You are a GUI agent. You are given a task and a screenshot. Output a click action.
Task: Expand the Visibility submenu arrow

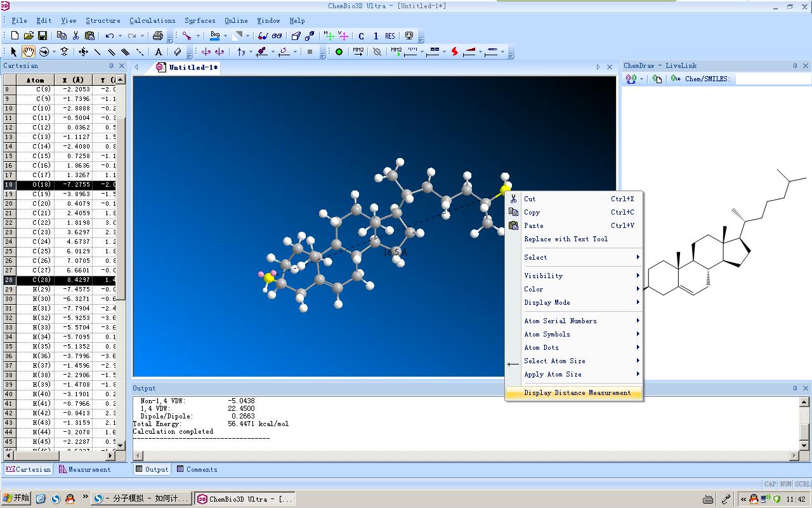click(638, 276)
